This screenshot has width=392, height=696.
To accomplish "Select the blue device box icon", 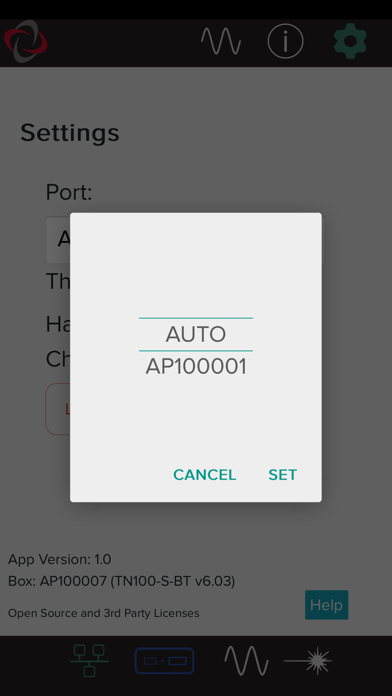I will 164,661.
